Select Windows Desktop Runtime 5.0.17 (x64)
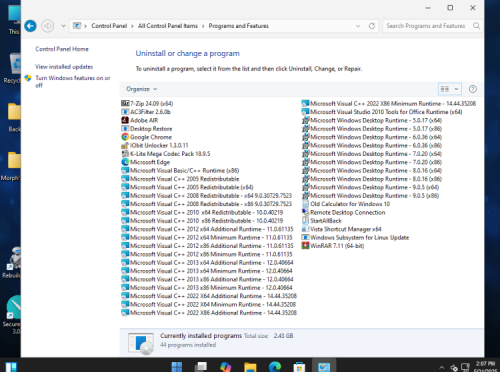This screenshot has width=500, height=372. pyautogui.click(x=372, y=120)
